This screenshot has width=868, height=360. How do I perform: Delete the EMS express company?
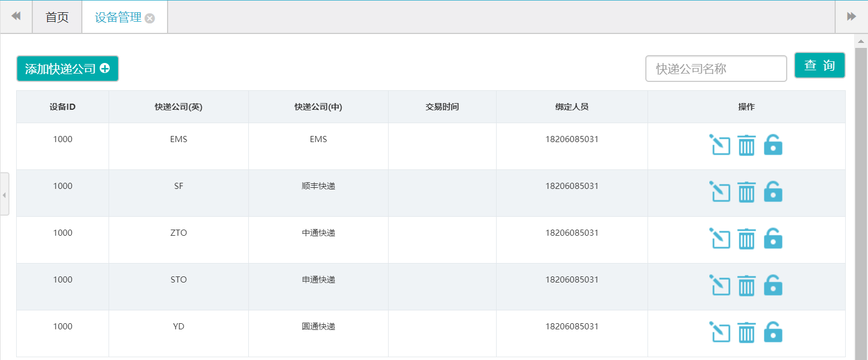[746, 145]
